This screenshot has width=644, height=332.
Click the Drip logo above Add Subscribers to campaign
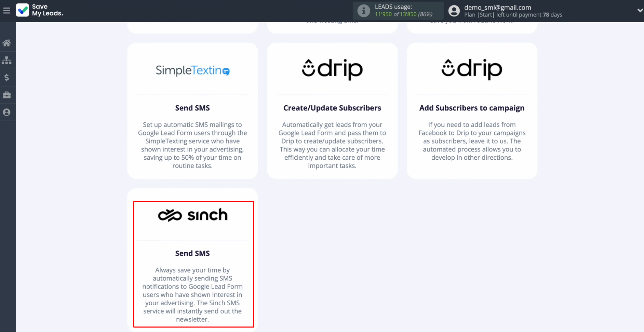pos(472,69)
